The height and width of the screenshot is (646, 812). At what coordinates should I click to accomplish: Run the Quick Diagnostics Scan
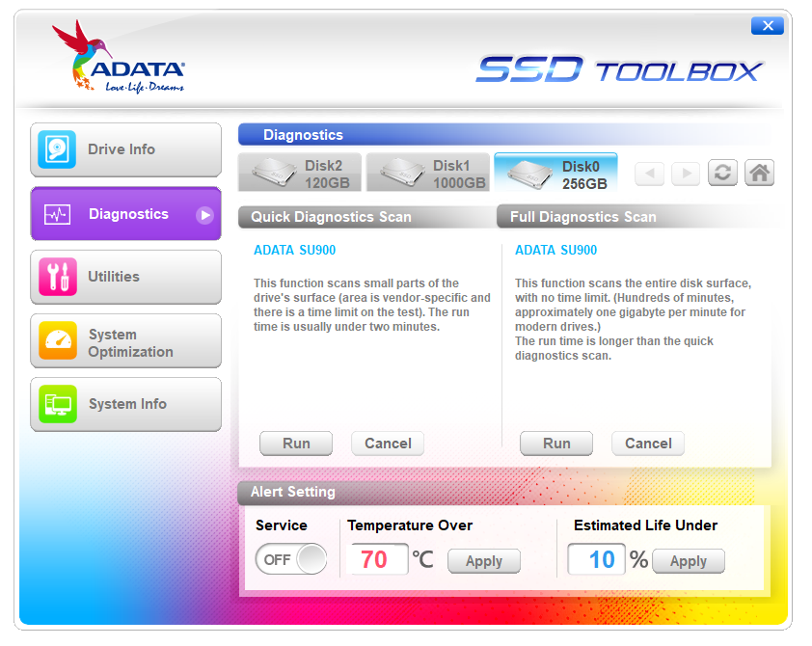click(296, 444)
